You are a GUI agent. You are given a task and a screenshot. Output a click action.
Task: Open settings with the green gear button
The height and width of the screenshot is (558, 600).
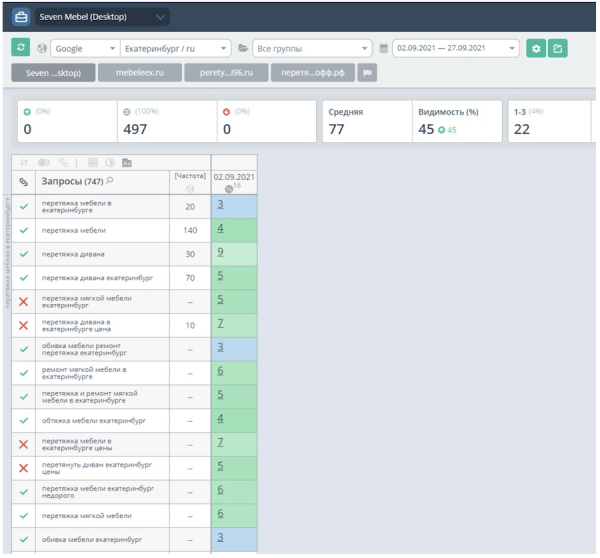tap(538, 48)
